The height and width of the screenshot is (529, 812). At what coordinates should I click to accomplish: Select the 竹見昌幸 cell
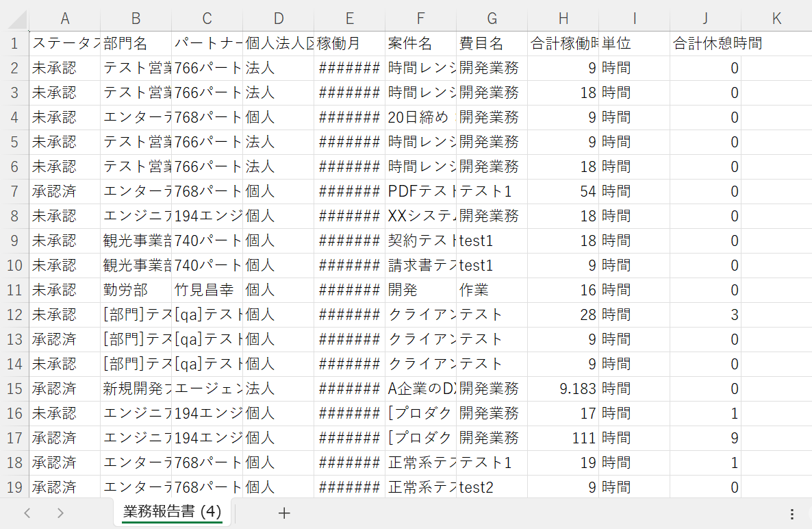[x=207, y=290]
